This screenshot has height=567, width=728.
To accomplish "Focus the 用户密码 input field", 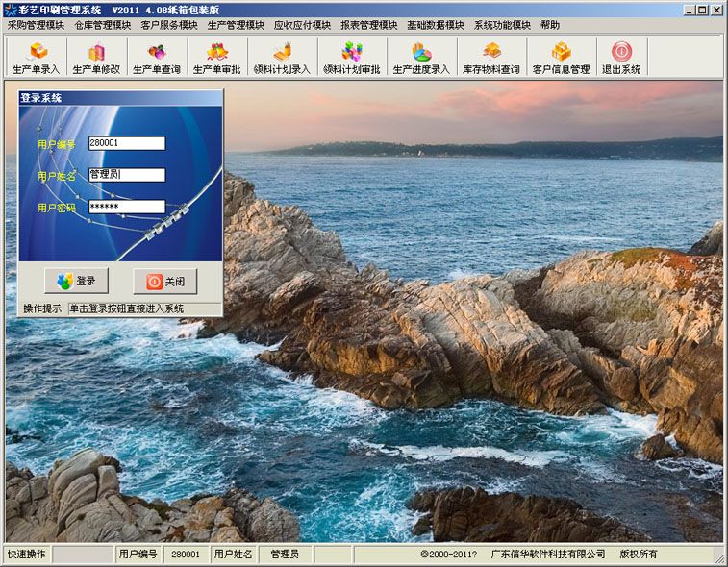I will pos(127,207).
